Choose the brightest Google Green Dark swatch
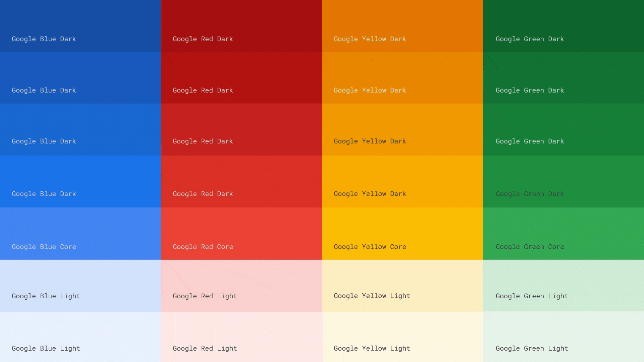The image size is (644, 362). pos(563,181)
